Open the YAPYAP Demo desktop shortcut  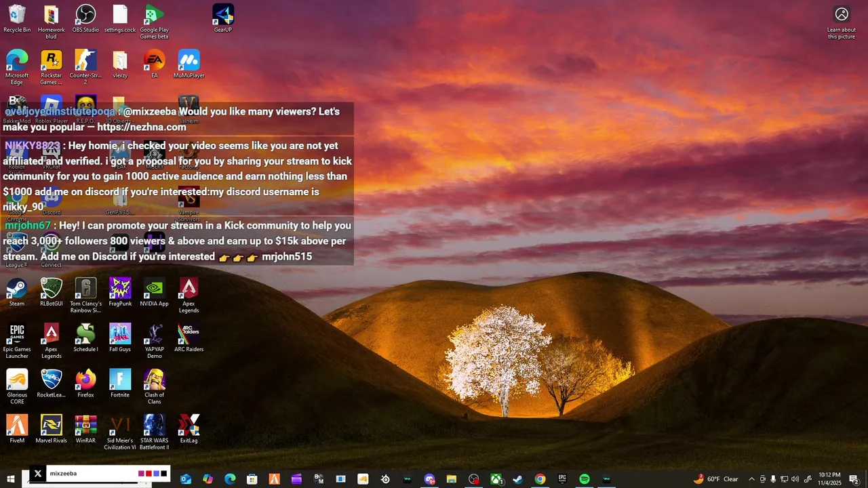click(x=154, y=341)
